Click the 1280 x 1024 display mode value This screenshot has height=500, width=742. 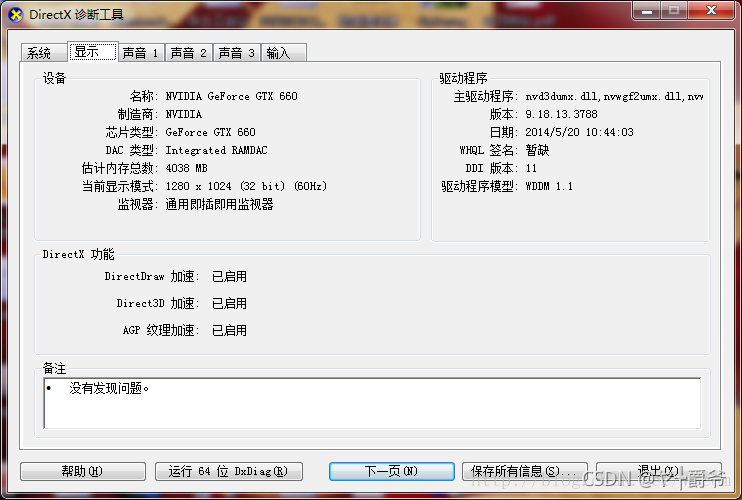(246, 187)
